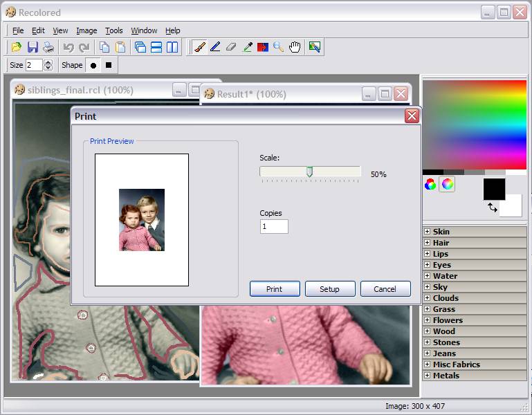Select the Pen tool
The width and height of the screenshot is (532, 415).
215,47
